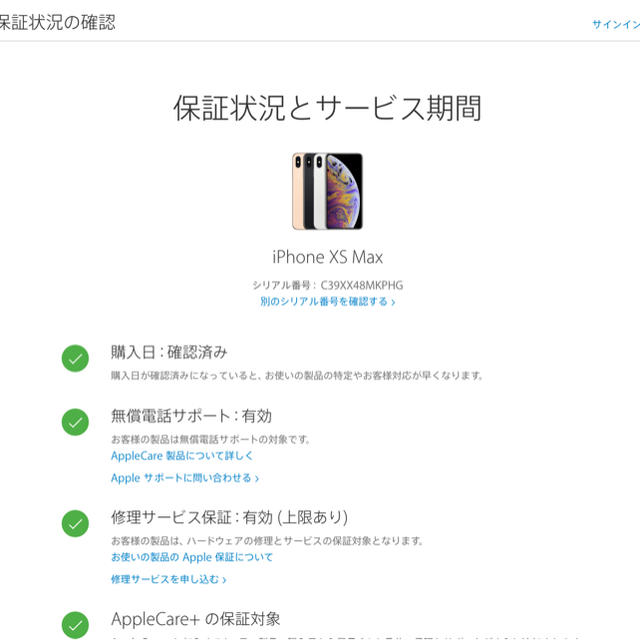The image size is (640, 640).
Task: Click the 購入日：確認済み heading
Action: (x=169, y=352)
